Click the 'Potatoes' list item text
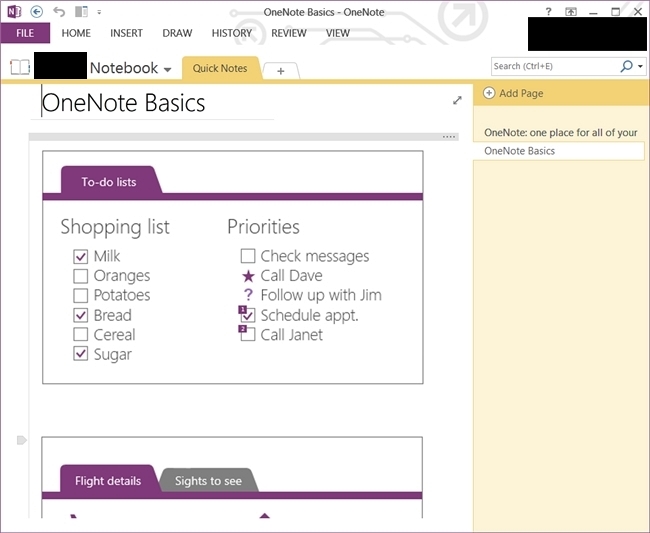The width and height of the screenshot is (650, 533). [122, 295]
